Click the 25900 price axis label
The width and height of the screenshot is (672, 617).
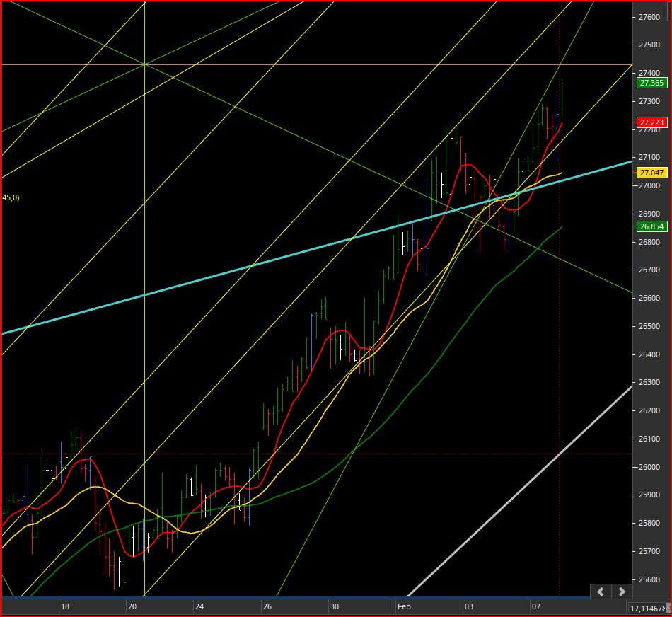tap(649, 495)
